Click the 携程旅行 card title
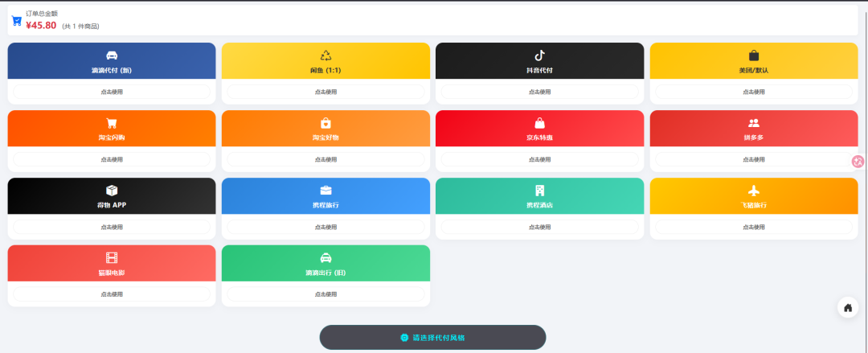The height and width of the screenshot is (353, 868). (x=325, y=206)
